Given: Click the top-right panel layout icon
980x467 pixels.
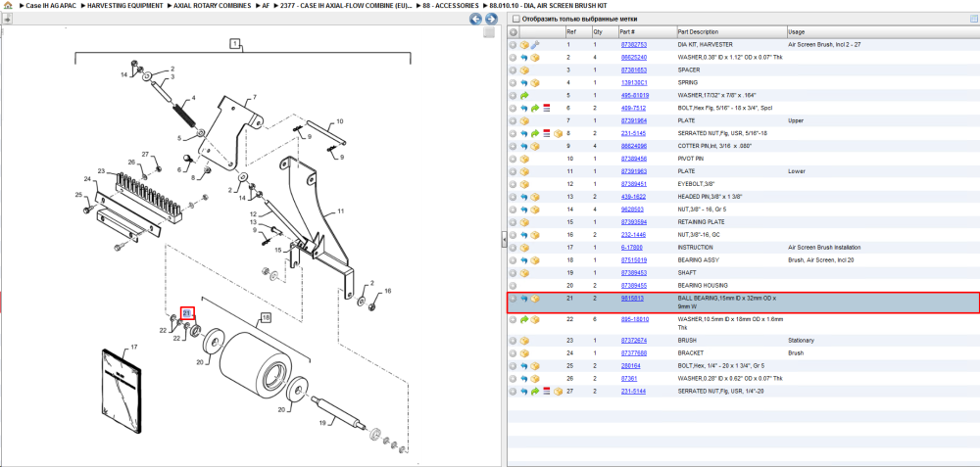Looking at the screenshot, I should pos(973,19).
